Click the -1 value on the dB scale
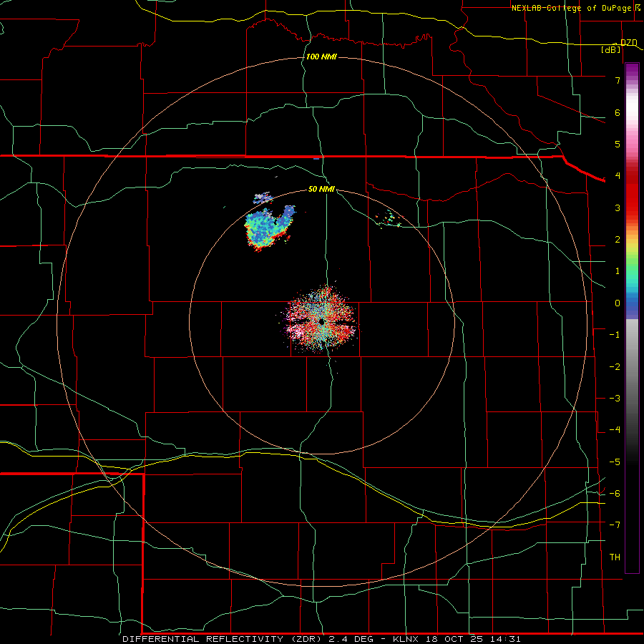This screenshot has width=644, height=644. (615, 335)
